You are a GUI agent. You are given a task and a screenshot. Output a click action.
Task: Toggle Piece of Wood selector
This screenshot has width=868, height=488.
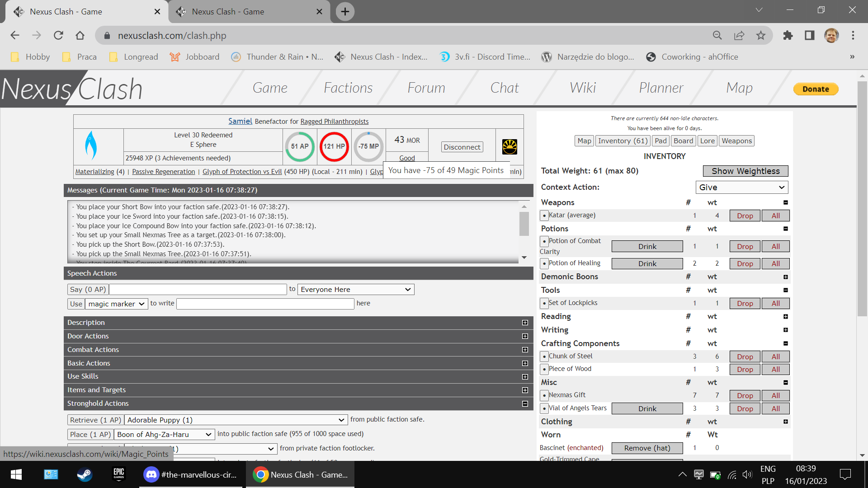click(x=544, y=369)
